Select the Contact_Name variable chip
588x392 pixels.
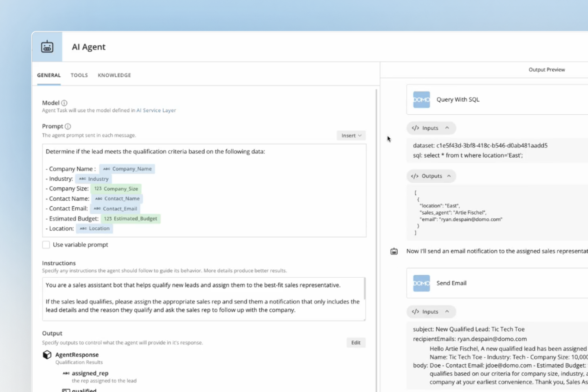[x=117, y=199]
